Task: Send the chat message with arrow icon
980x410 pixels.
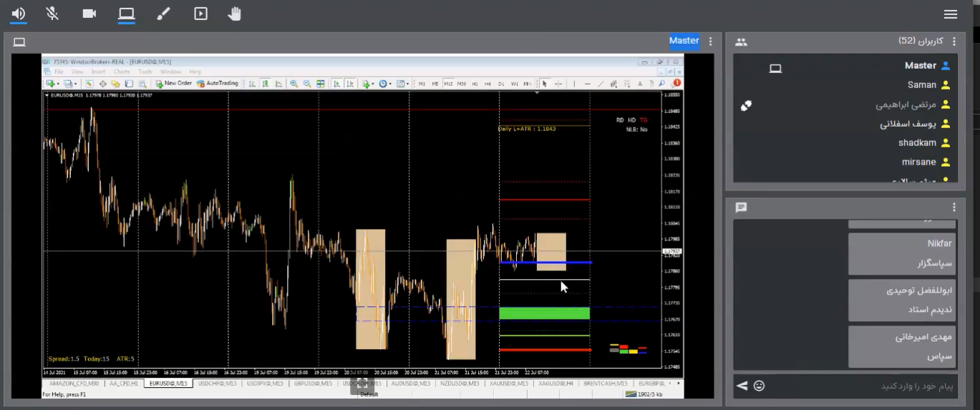Action: coord(742,386)
